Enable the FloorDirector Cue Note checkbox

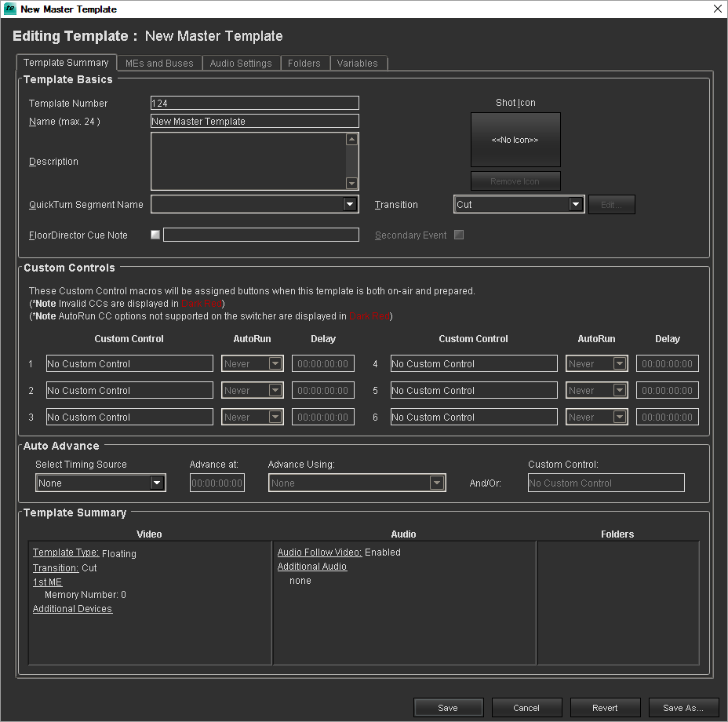pos(155,234)
